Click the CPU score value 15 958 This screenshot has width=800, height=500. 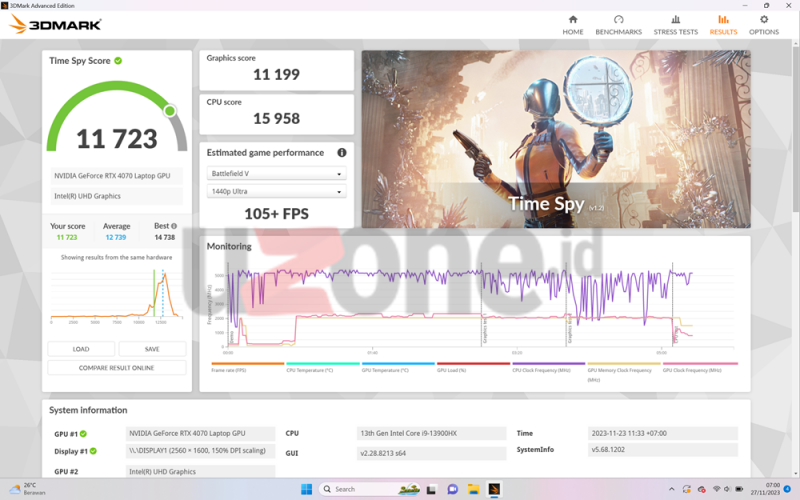pos(276,118)
